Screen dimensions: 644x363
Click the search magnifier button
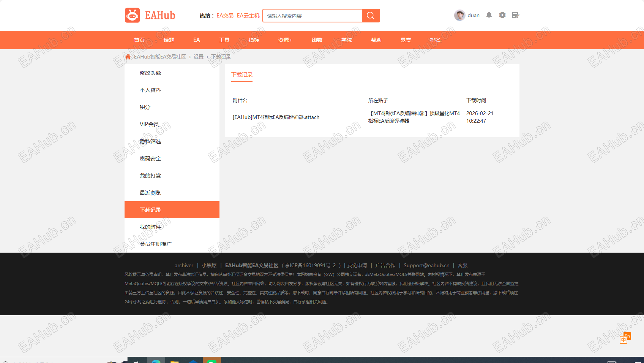[x=371, y=16]
